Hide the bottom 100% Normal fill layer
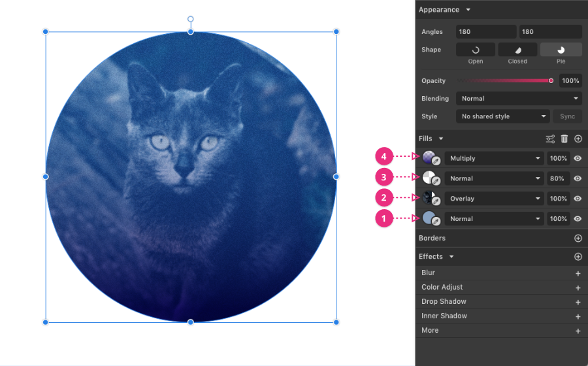This screenshot has height=366, width=588. pos(578,219)
